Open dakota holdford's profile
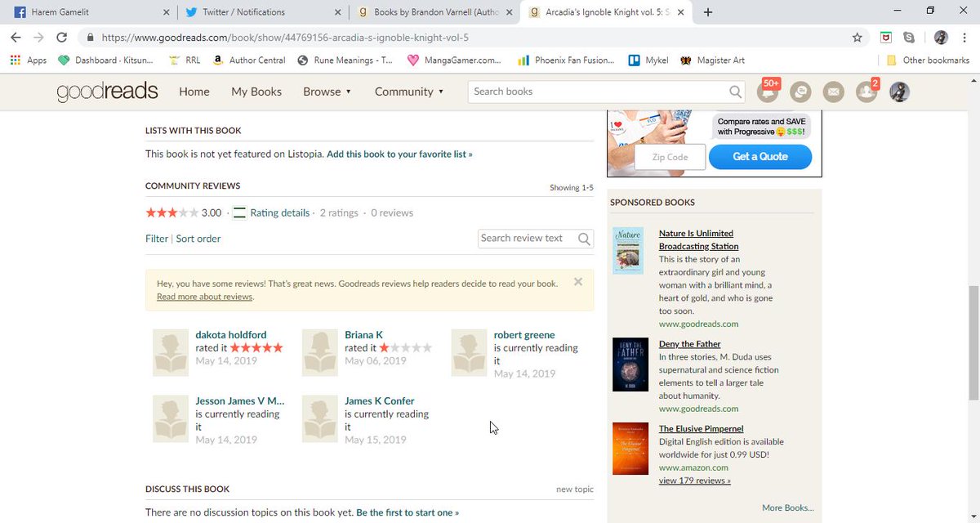Screen dimensions: 980x523 231,335
